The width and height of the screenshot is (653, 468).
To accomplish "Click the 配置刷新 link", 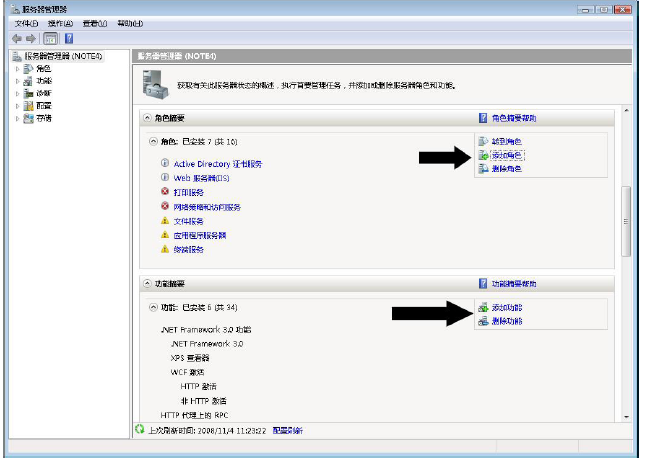I will 288,431.
